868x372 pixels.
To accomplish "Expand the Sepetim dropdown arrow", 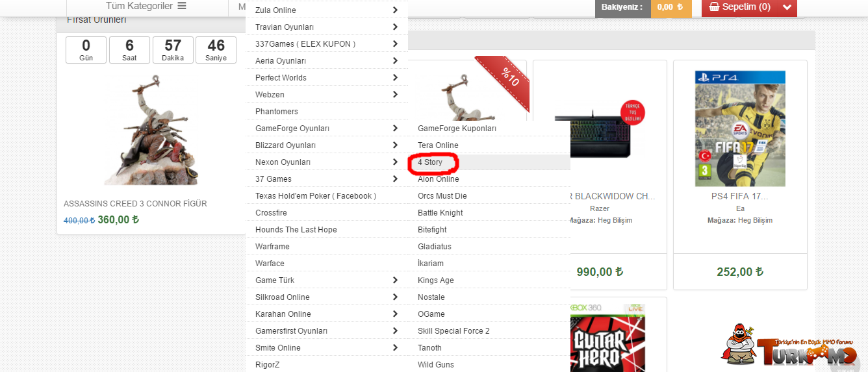I will (x=787, y=7).
